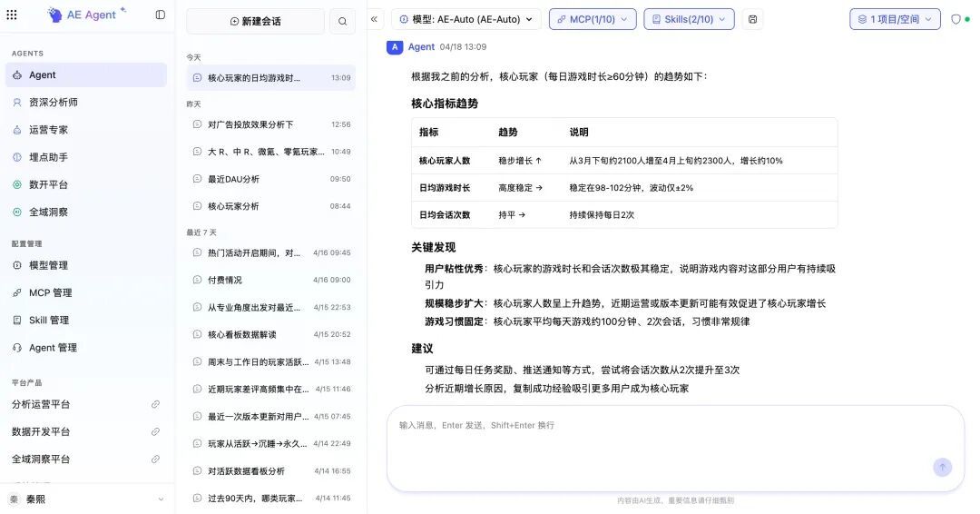Click the save icon beside Skills
This screenshot has width=980, height=514.
coord(752,19)
